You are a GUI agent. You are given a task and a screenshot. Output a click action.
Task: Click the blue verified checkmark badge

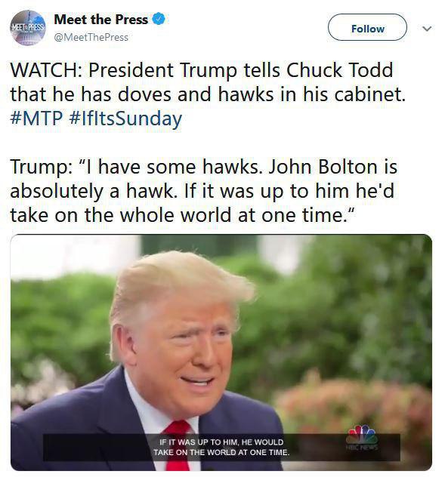(x=159, y=19)
